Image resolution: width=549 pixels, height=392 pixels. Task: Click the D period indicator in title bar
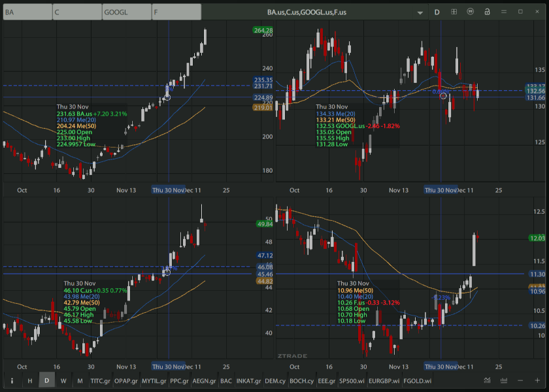(x=437, y=12)
